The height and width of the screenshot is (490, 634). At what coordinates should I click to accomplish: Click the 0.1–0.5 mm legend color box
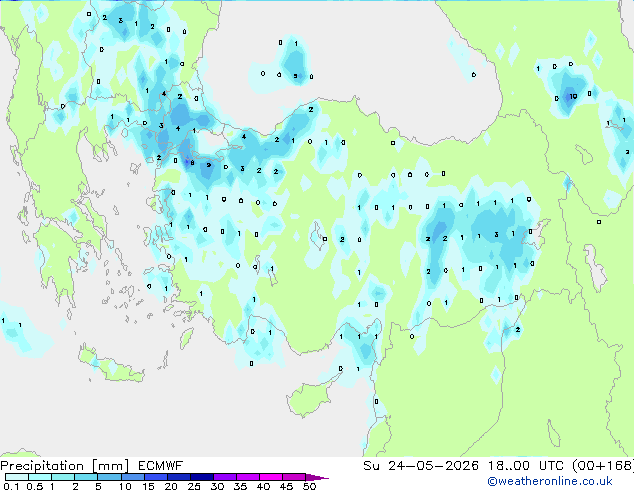pyautogui.click(x=17, y=477)
